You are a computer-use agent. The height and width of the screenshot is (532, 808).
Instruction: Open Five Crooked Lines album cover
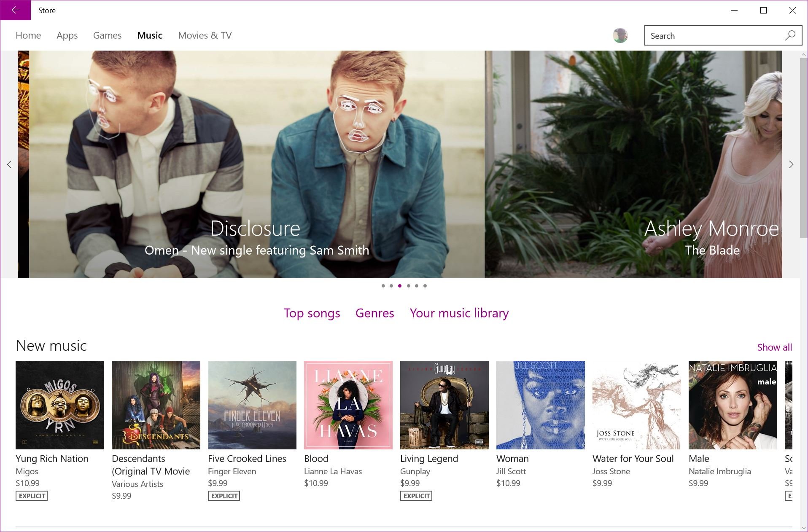click(x=252, y=405)
